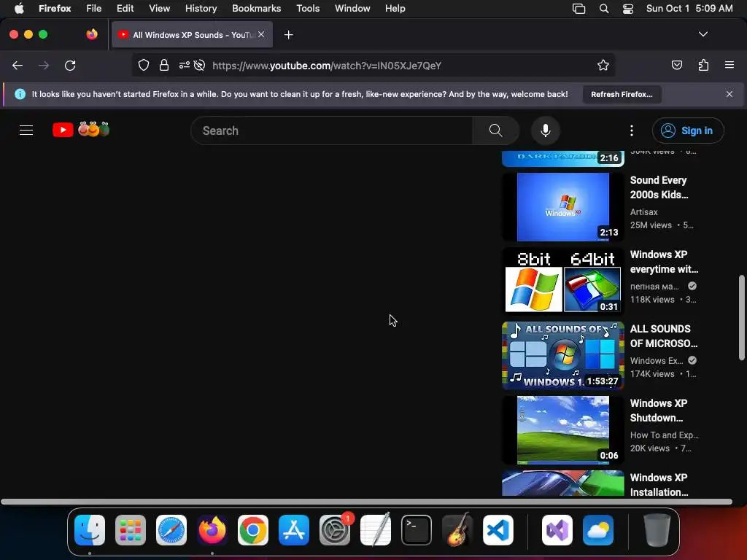The image size is (747, 560).
Task: Open the Tools menu
Action: 308,8
